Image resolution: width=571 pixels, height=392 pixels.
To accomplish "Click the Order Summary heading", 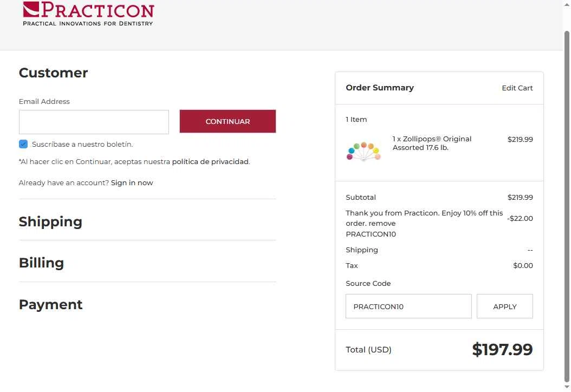I will coord(380,88).
